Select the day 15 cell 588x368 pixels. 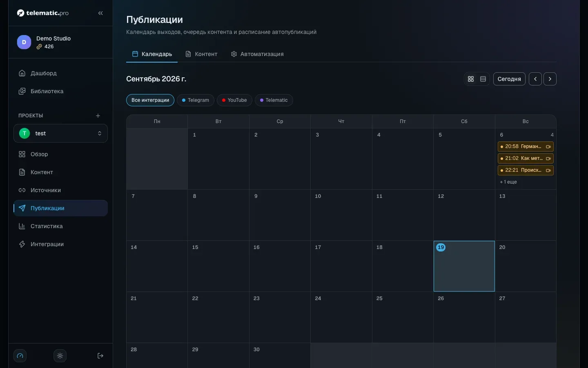pyautogui.click(x=218, y=266)
